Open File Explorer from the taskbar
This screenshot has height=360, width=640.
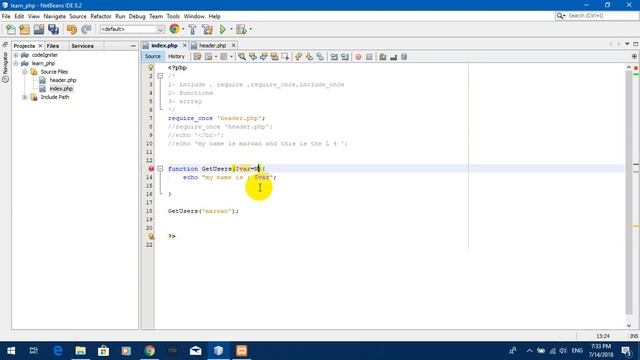click(80, 351)
